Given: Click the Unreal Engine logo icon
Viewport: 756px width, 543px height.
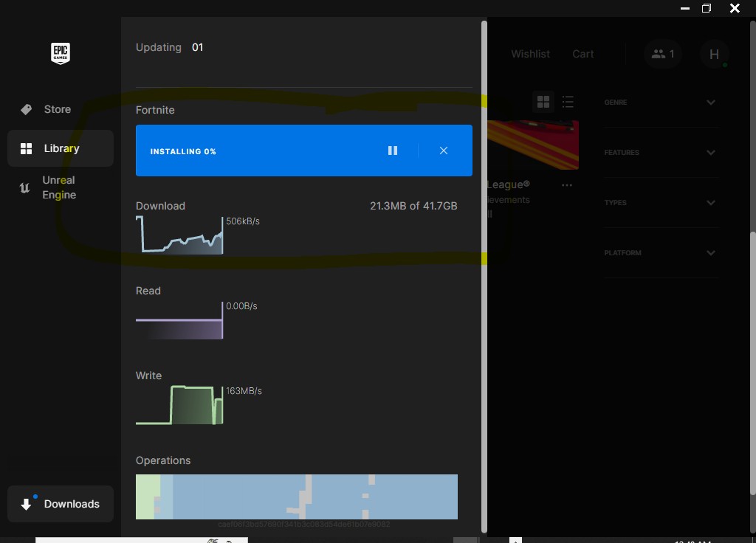Looking at the screenshot, I should (x=24, y=187).
